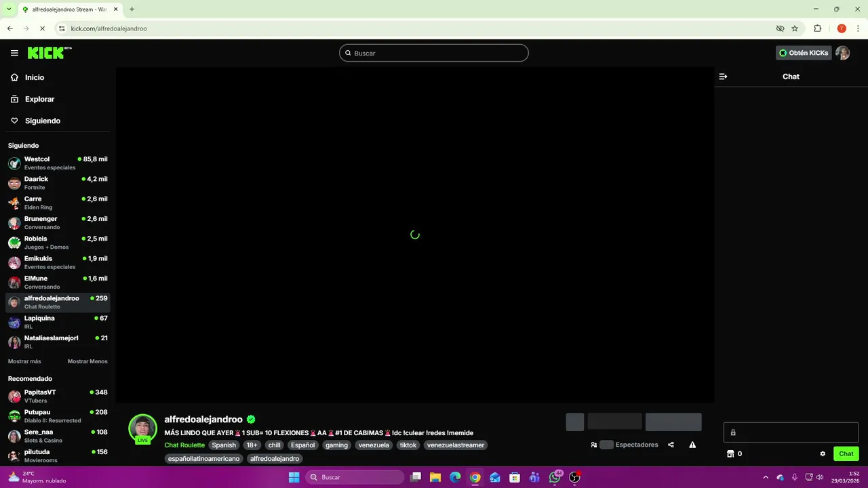Select the gaming tag
Screen dimensions: 868x488
(336, 445)
